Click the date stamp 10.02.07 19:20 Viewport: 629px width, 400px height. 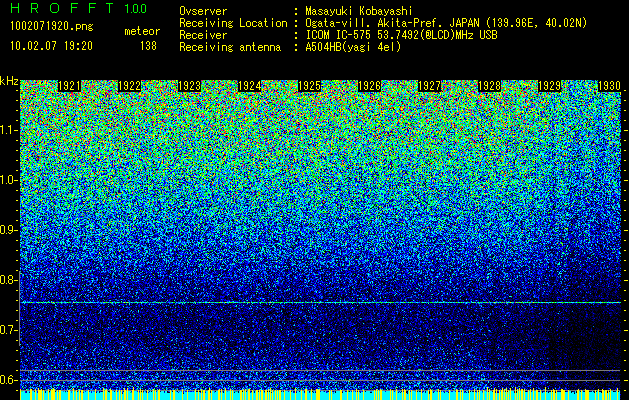(51, 46)
